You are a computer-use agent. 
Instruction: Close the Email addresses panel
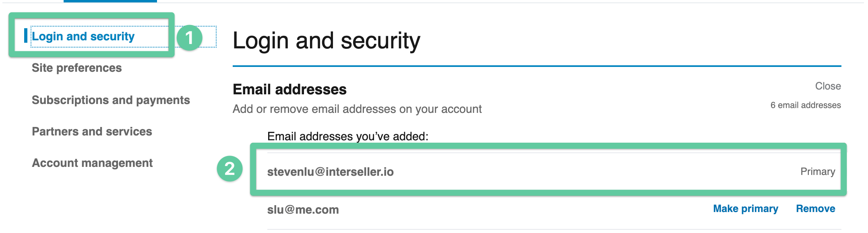coord(828,86)
